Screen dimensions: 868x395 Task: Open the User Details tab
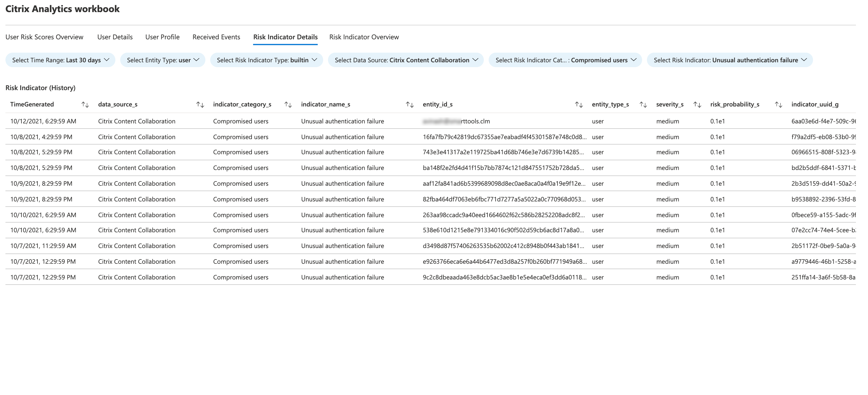[115, 37]
